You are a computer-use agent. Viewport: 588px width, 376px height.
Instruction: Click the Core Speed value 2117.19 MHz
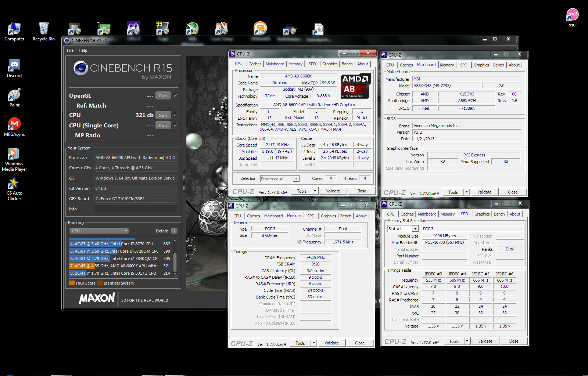277,145
